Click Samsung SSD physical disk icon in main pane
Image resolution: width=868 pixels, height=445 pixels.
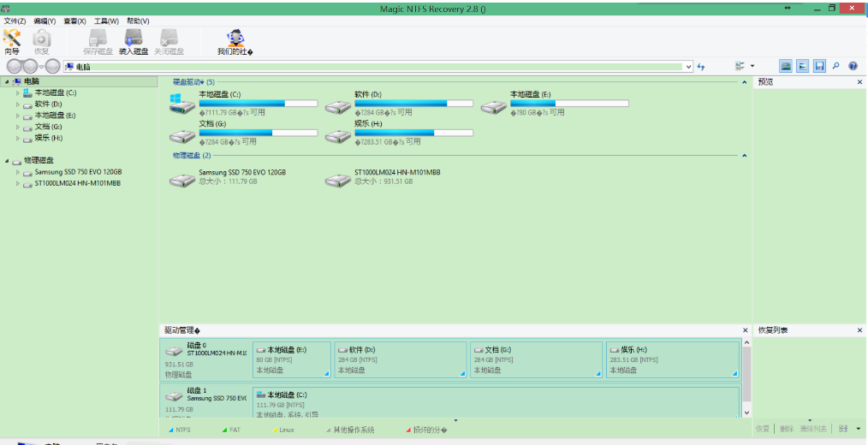182,180
